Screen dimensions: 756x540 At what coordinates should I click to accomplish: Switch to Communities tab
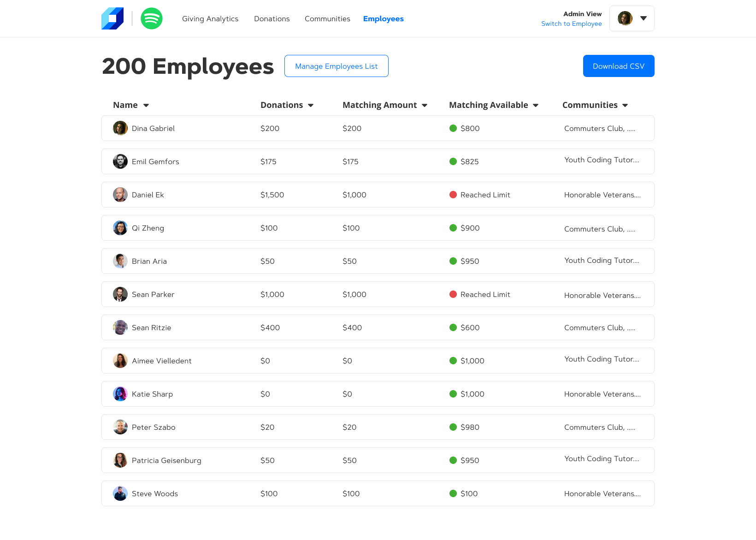coord(327,19)
